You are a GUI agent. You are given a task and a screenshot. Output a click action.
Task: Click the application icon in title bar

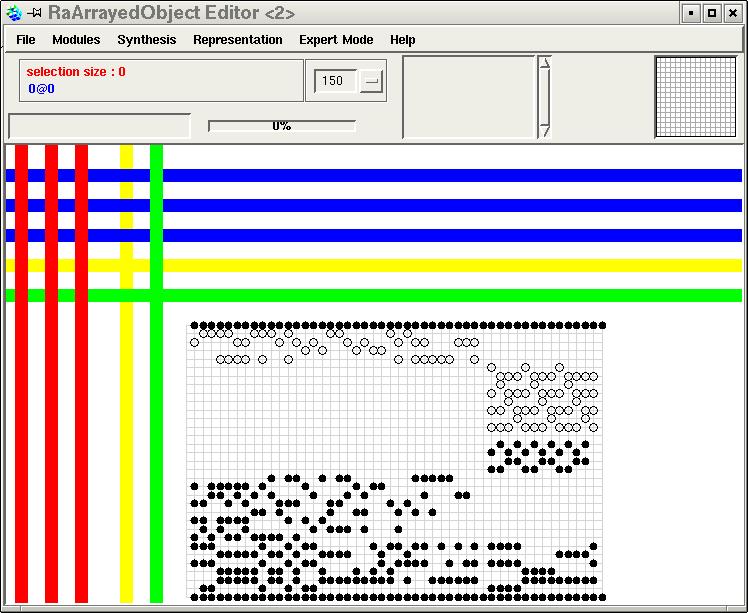click(x=14, y=13)
